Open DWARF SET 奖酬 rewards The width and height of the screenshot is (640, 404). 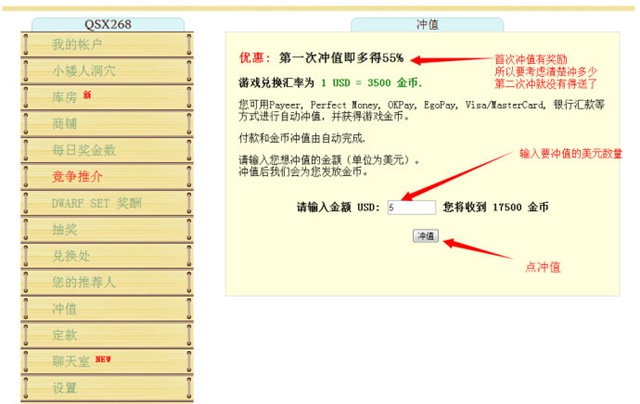click(96, 203)
